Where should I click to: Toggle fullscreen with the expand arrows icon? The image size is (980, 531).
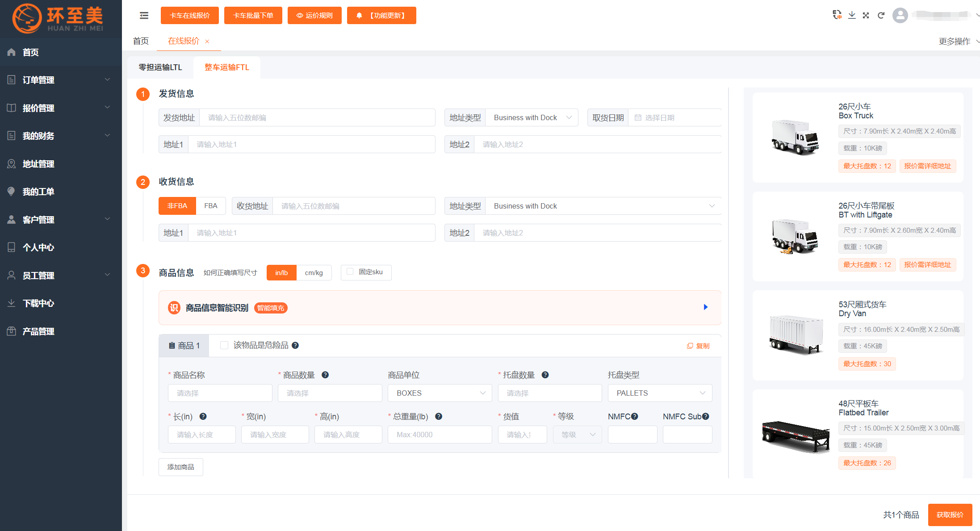(866, 15)
